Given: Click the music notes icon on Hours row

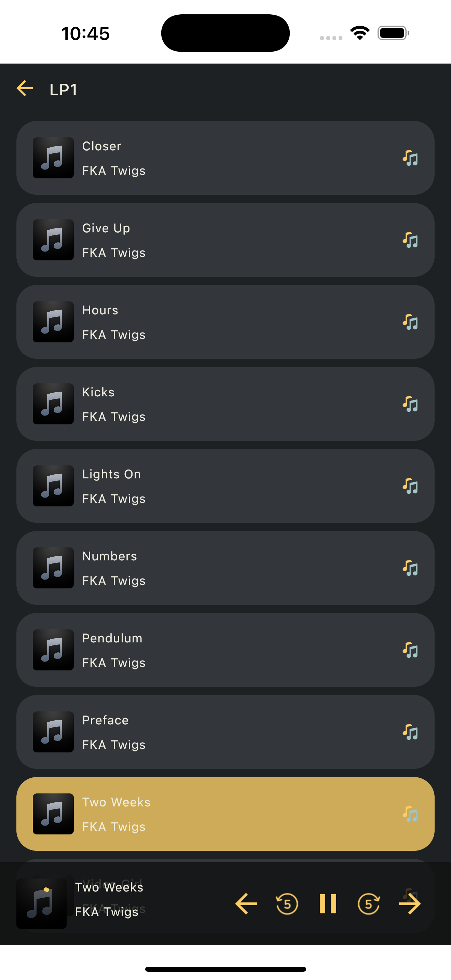Looking at the screenshot, I should [410, 322].
